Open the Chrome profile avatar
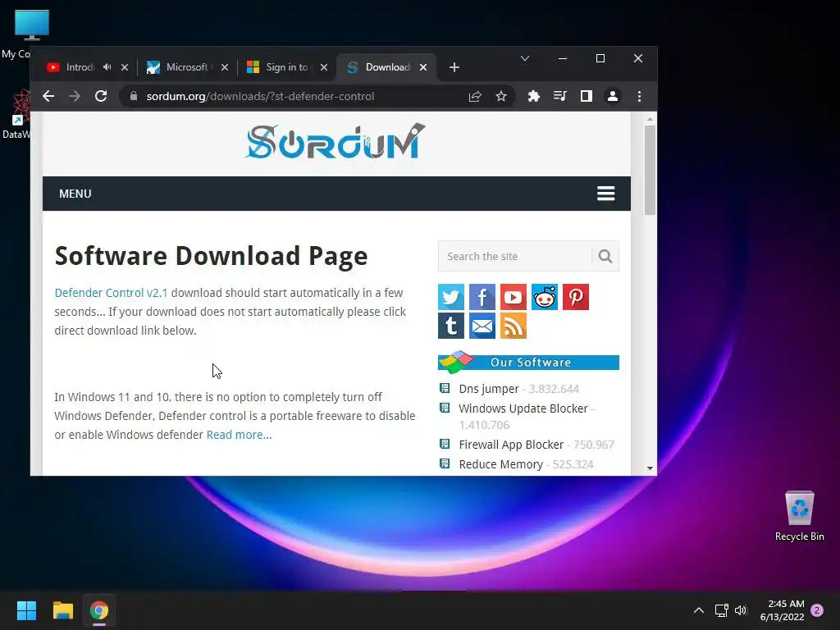The image size is (840, 630). 612,97
